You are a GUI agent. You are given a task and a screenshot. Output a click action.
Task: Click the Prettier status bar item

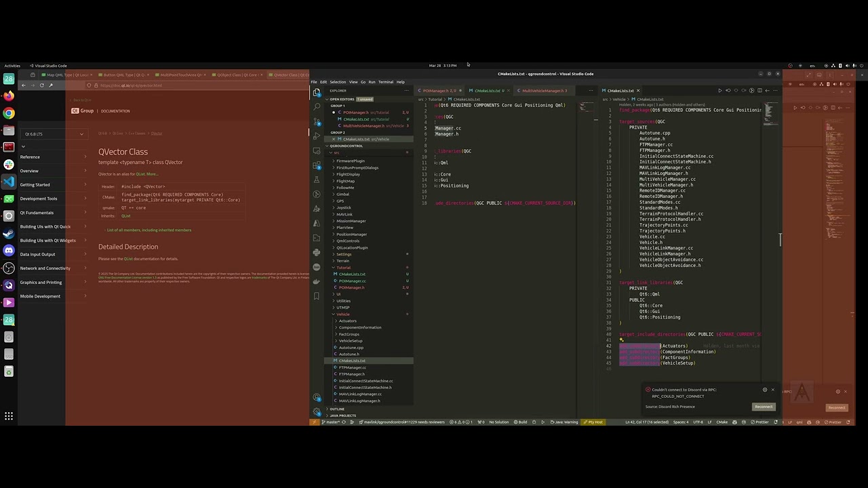tap(759, 422)
